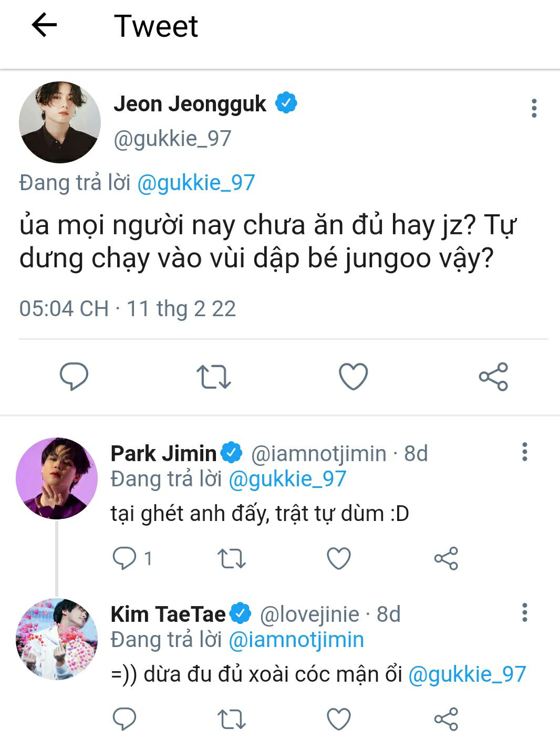Open more options for Park Jimin's reply
Screen dimensions: 560x740
click(x=524, y=452)
